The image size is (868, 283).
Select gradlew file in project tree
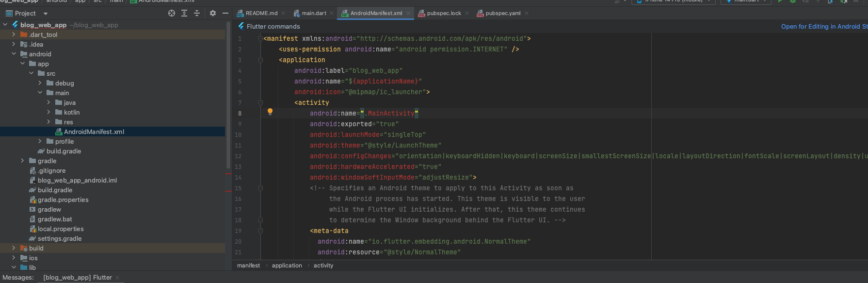49,209
